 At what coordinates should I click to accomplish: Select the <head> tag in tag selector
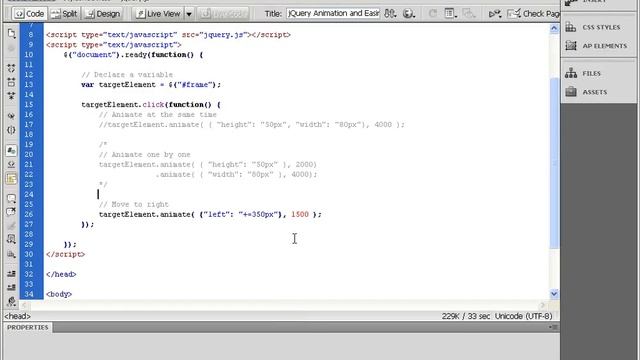pos(18,316)
